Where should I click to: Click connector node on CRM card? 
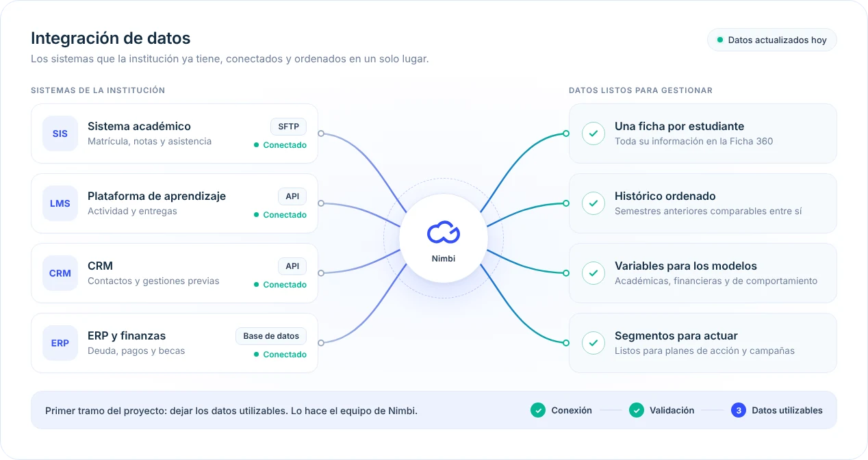(321, 273)
